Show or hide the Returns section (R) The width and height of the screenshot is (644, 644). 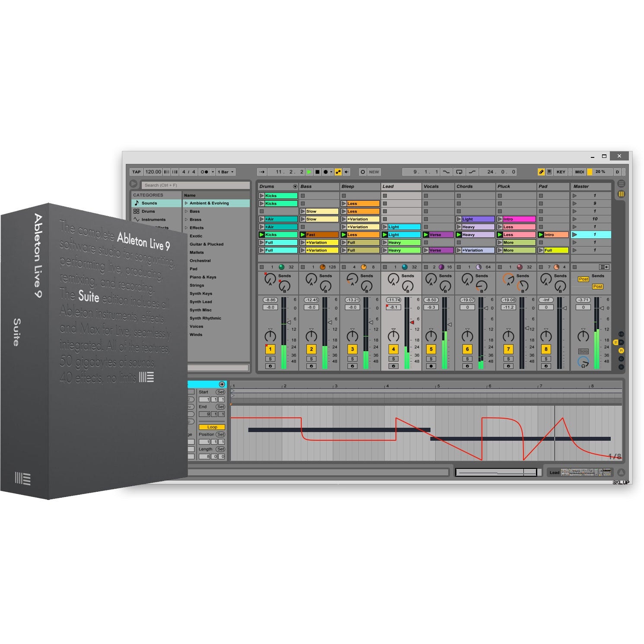621,342
